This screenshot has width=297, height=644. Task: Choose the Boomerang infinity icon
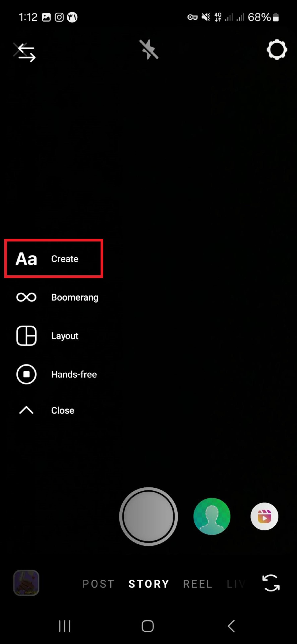point(26,297)
